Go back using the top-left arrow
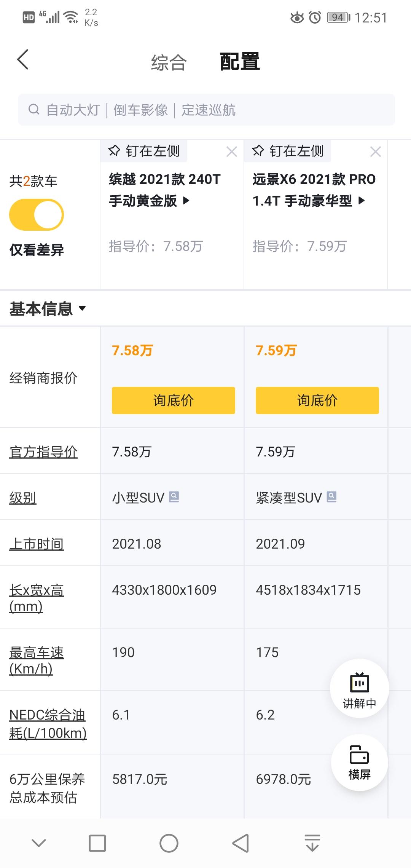Viewport: 411px width, 868px height. pos(23,60)
